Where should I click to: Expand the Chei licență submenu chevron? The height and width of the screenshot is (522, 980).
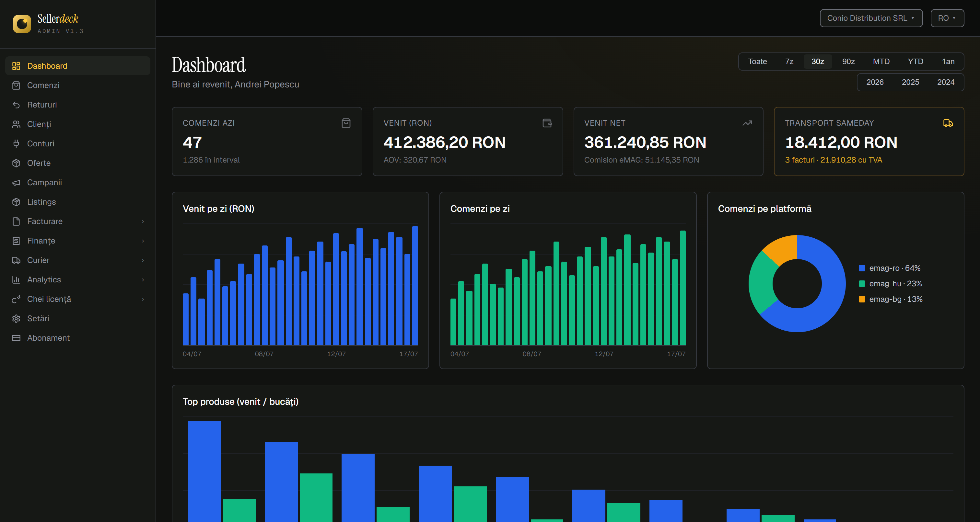pyautogui.click(x=143, y=299)
